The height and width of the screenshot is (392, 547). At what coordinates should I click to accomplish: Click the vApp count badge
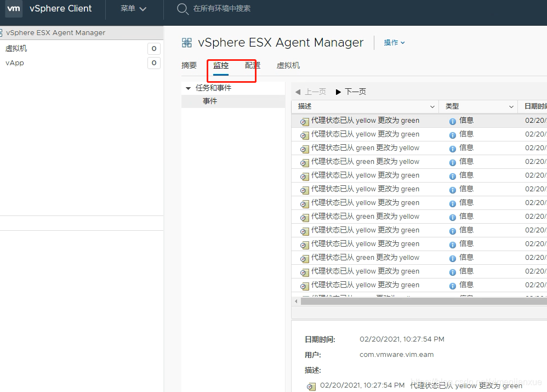click(x=154, y=63)
